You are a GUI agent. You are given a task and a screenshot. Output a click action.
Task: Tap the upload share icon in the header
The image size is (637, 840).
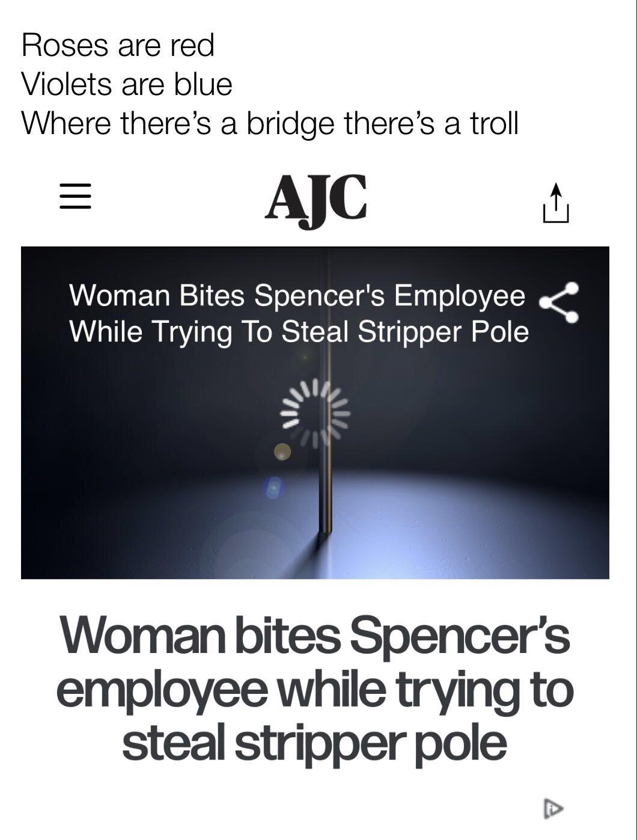[x=556, y=204]
